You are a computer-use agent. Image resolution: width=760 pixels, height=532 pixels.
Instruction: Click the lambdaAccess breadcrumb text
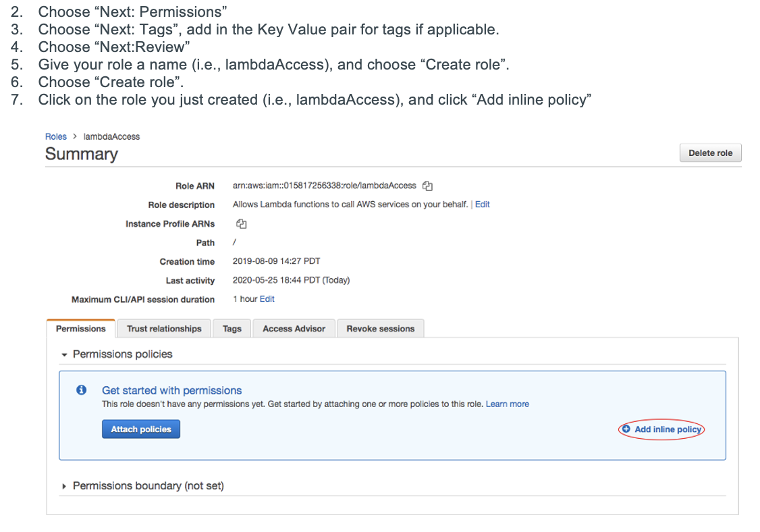click(111, 136)
